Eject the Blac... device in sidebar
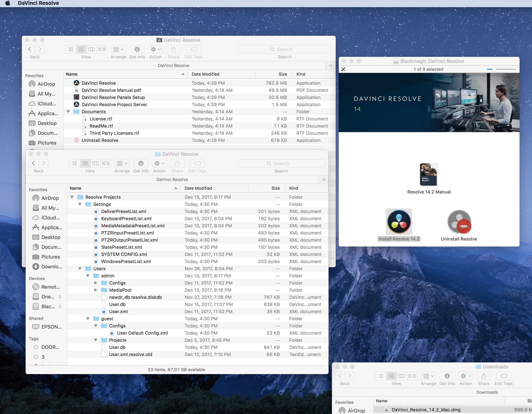The width and height of the screenshot is (532, 414). (60, 306)
